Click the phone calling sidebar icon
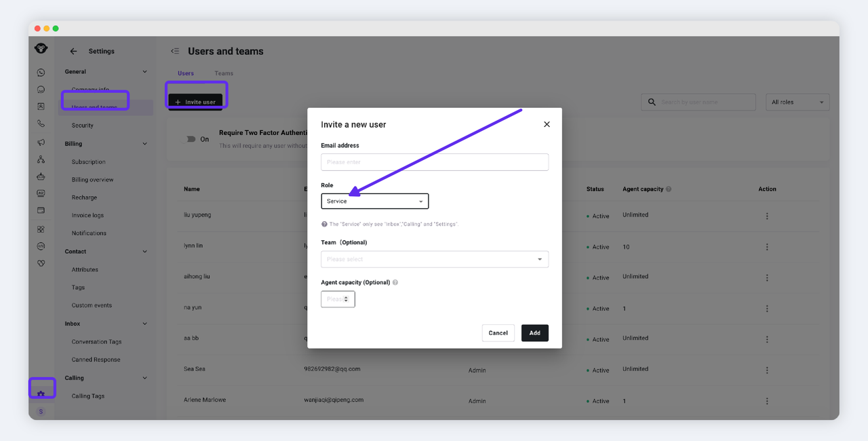Screen dimensions: 868x441 pos(41,124)
